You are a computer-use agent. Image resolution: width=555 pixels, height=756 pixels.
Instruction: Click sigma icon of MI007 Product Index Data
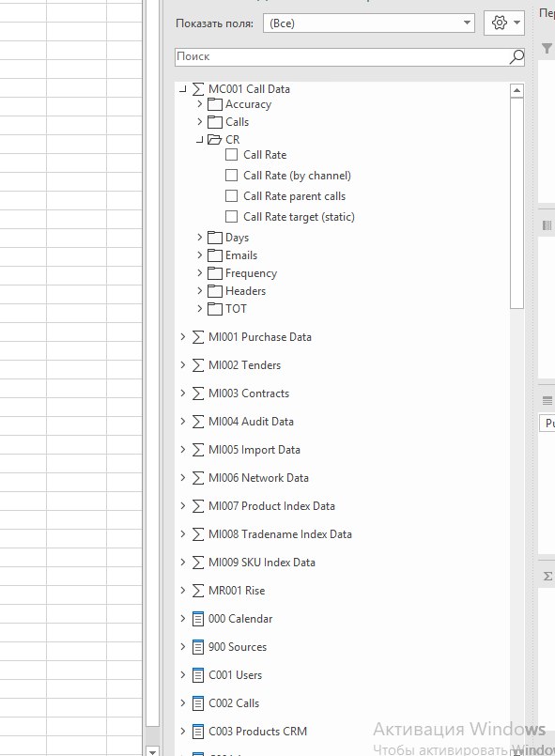[198, 506]
